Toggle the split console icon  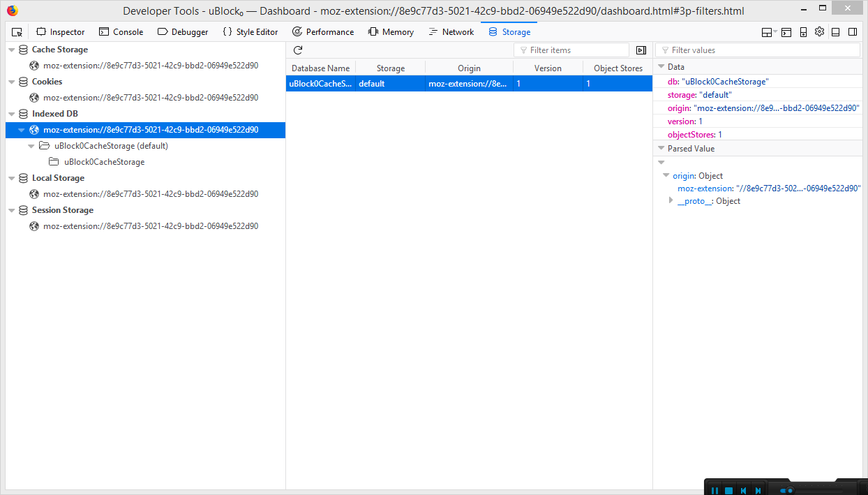coord(786,32)
